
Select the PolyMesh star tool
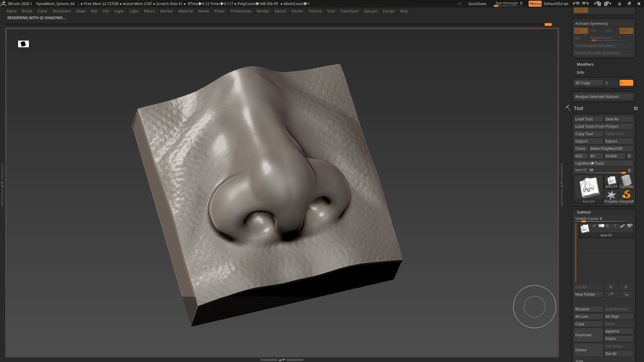coord(611,197)
